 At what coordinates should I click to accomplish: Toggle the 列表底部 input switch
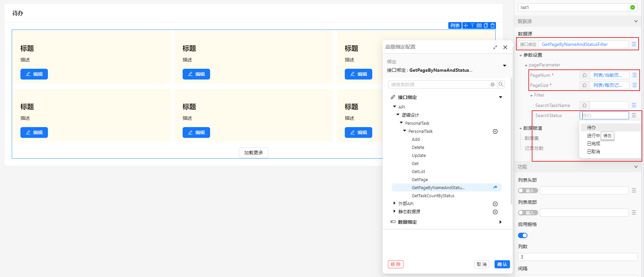(528, 213)
